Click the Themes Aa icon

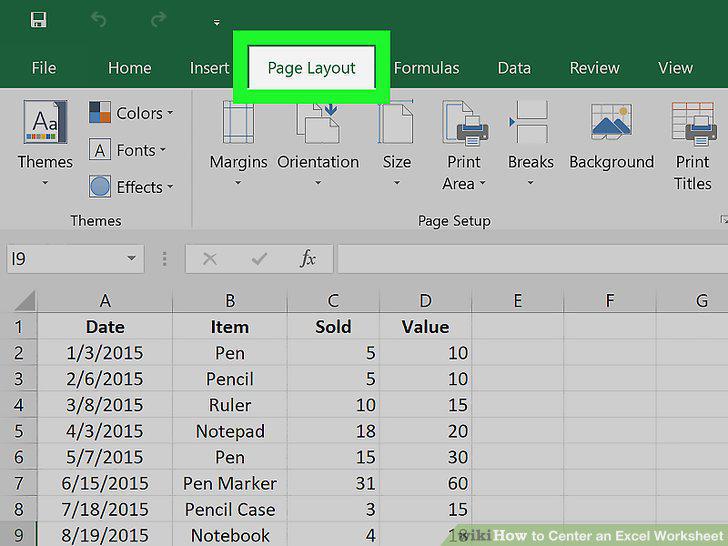click(46, 122)
